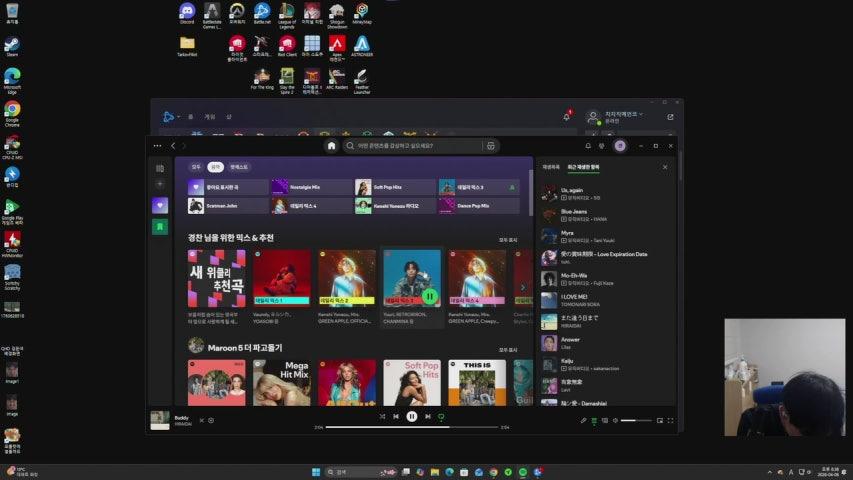Click the Spotify Home icon
This screenshot has height=480, width=853.
click(331, 146)
